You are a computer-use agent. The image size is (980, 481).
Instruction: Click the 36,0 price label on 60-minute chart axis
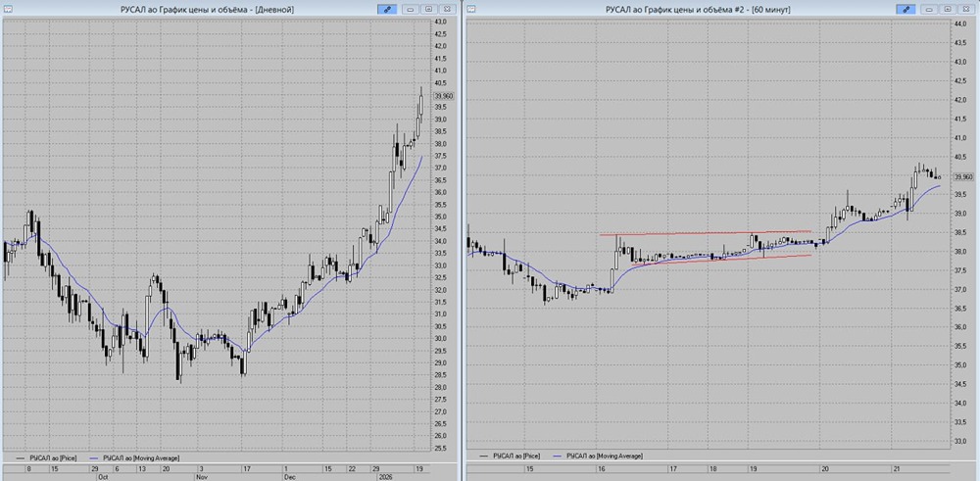960,327
